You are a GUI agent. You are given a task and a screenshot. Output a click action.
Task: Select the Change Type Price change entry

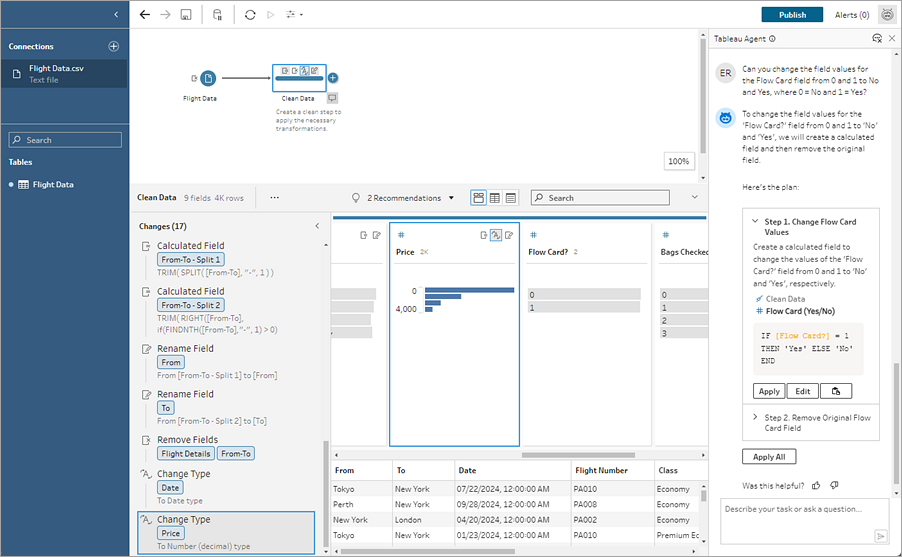(x=226, y=532)
